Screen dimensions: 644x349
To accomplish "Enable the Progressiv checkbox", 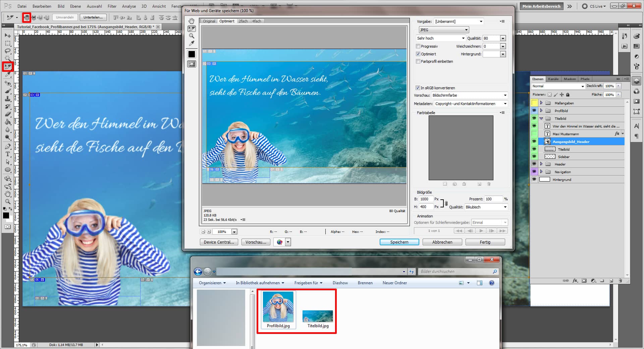I will (x=418, y=46).
